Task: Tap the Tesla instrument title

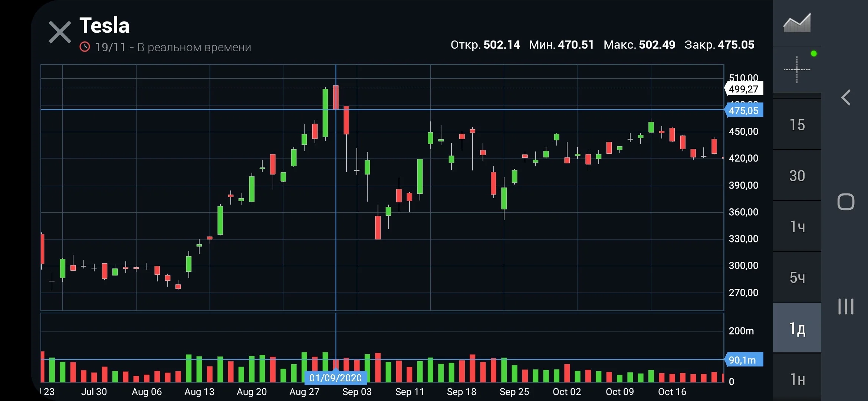Action: pos(105,26)
